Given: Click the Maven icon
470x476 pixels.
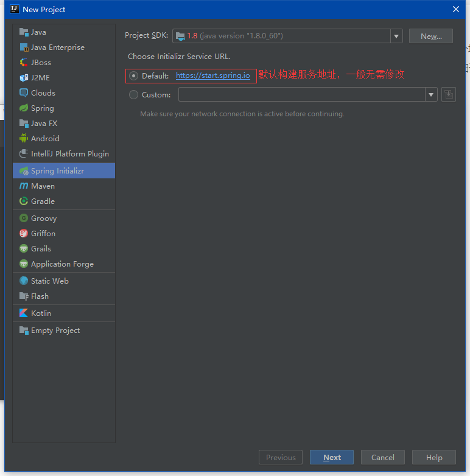Looking at the screenshot, I should click(x=24, y=186).
